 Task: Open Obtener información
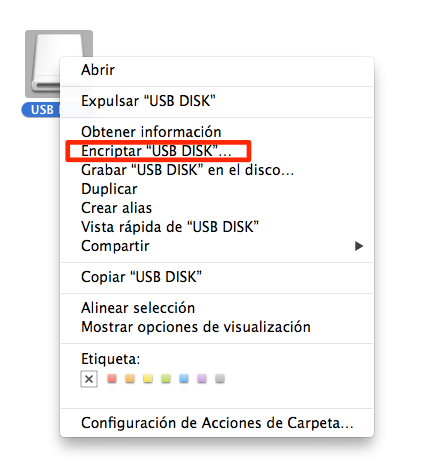217,132
